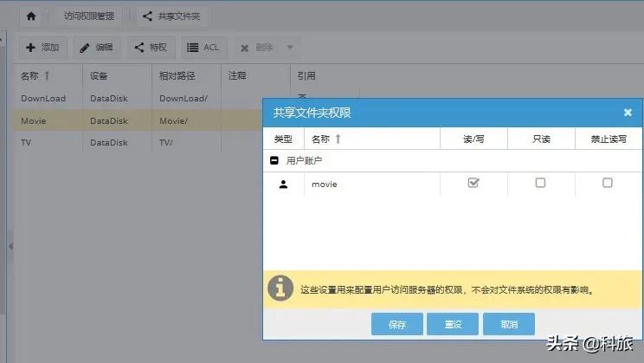Image resolution: width=644 pixels, height=363 pixels.
Task: Click the user icon for movie
Action: (x=283, y=185)
